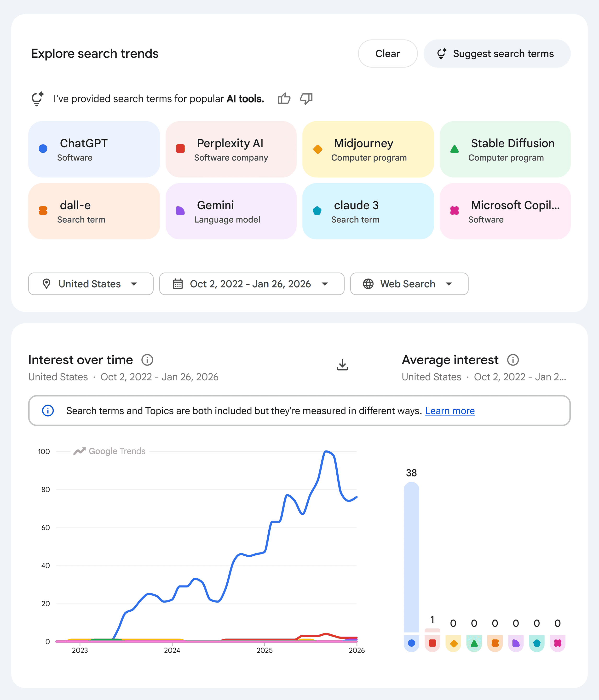Open the Interest over time info tooltip
This screenshot has width=599, height=700.
pos(148,360)
